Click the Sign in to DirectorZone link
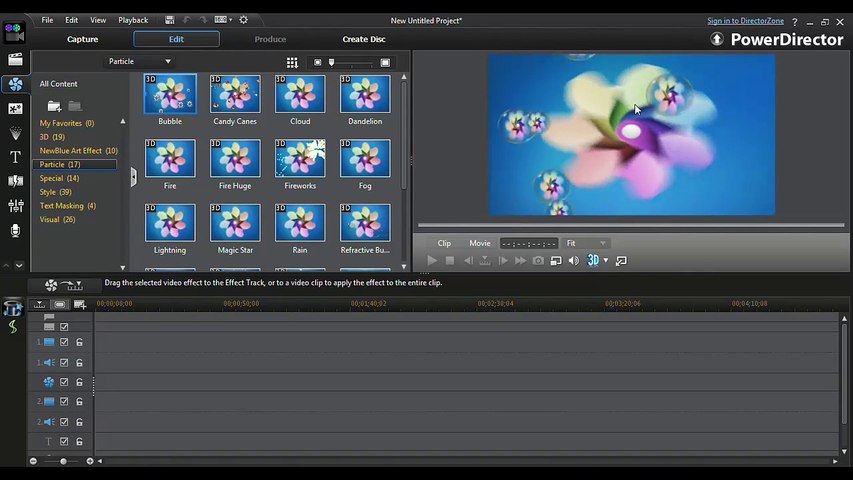Image resolution: width=853 pixels, height=480 pixels. click(746, 21)
